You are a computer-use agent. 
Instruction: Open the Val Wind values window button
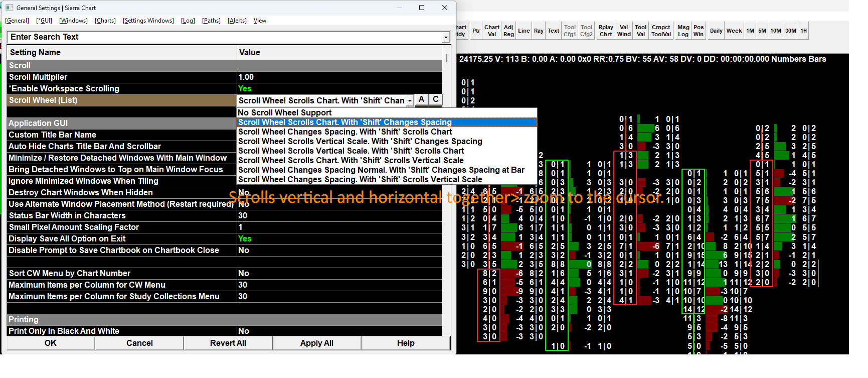(x=624, y=31)
